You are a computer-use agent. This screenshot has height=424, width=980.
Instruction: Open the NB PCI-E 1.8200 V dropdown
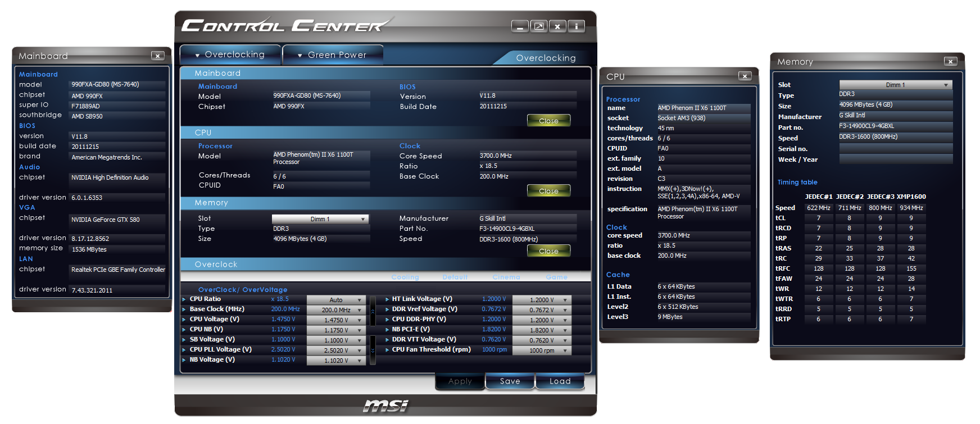point(542,330)
